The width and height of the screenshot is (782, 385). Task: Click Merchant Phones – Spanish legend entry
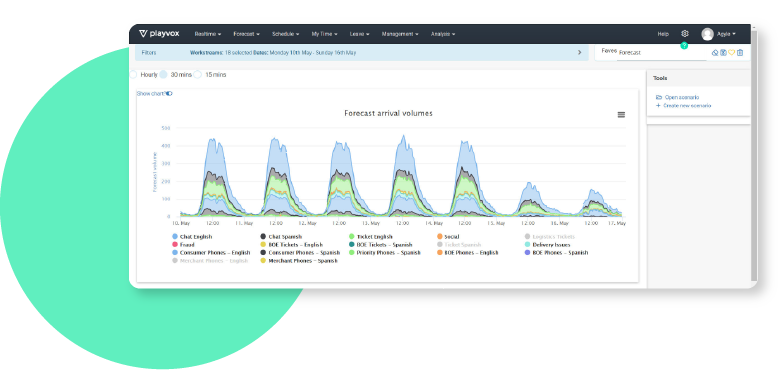pyautogui.click(x=299, y=261)
